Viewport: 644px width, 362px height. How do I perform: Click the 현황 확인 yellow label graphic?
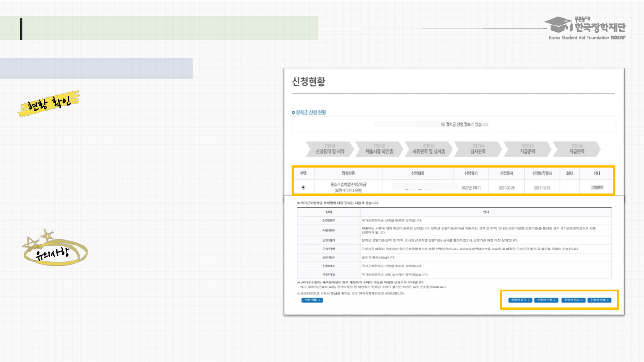(x=49, y=103)
